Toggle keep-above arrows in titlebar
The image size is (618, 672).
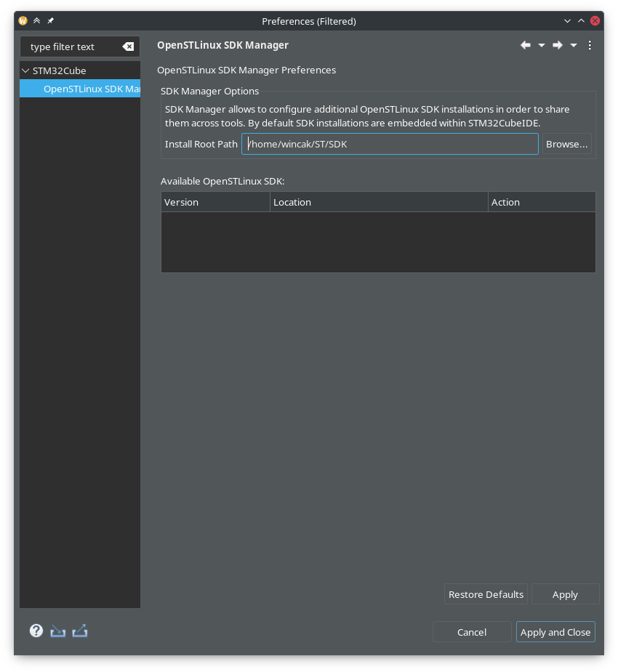36,21
